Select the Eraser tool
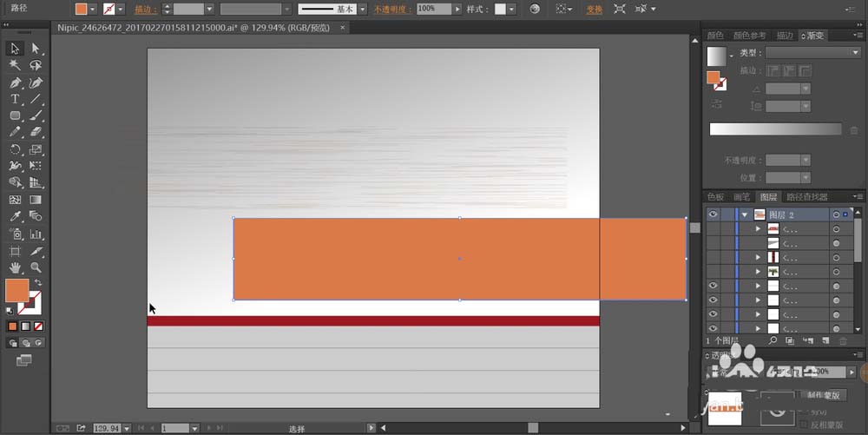The image size is (868, 435). coord(36,132)
